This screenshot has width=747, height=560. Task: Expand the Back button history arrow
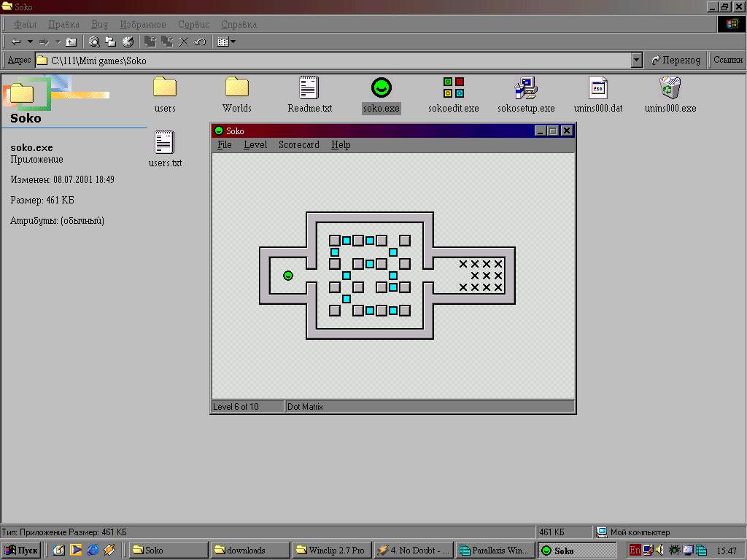coord(30,42)
